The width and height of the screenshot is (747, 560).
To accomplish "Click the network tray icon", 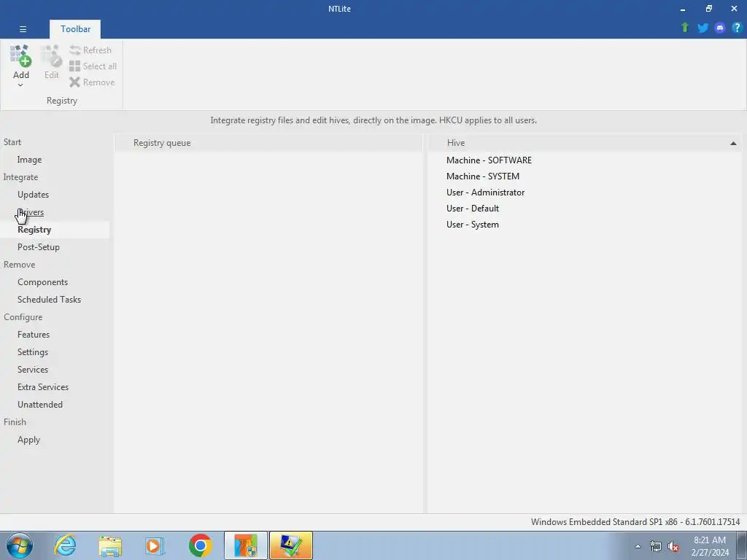I will [x=656, y=546].
